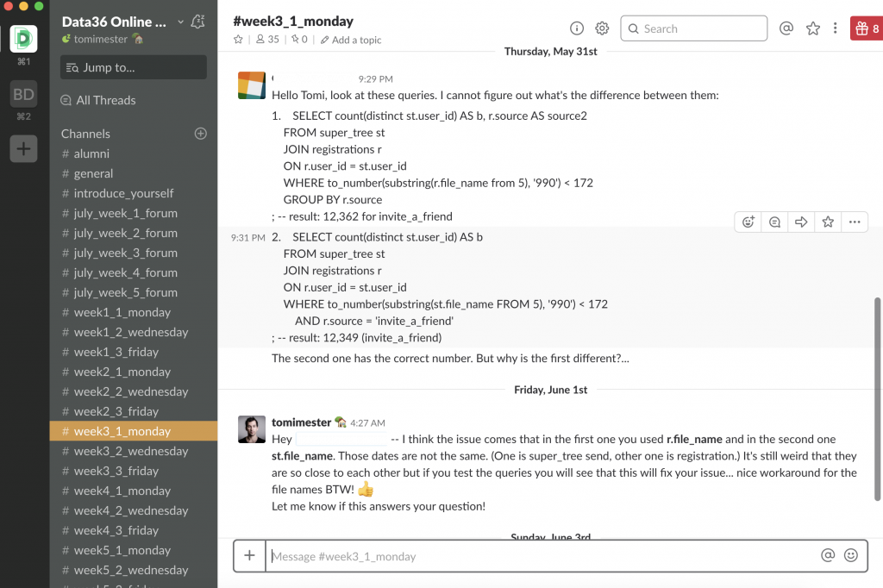Click the 9:29 PM message timestamp
883x588 pixels.
point(376,78)
